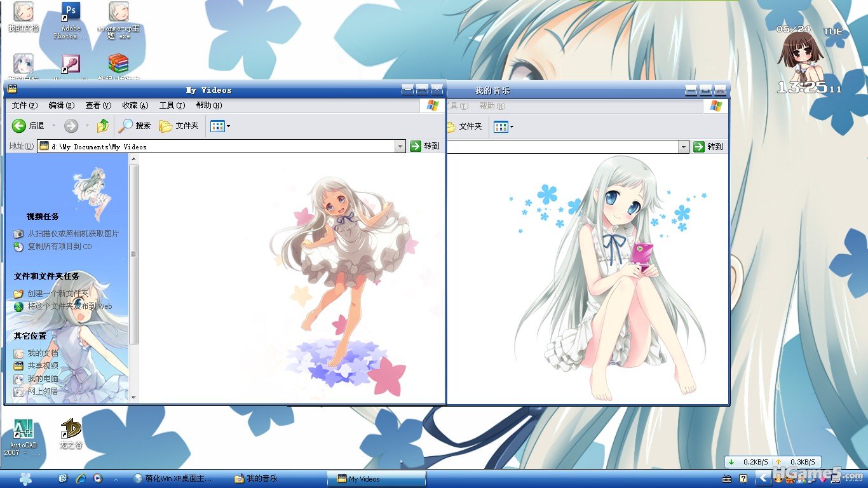
Task: Click the 转到 Go button in 我的音乐 window
Action: tap(708, 147)
